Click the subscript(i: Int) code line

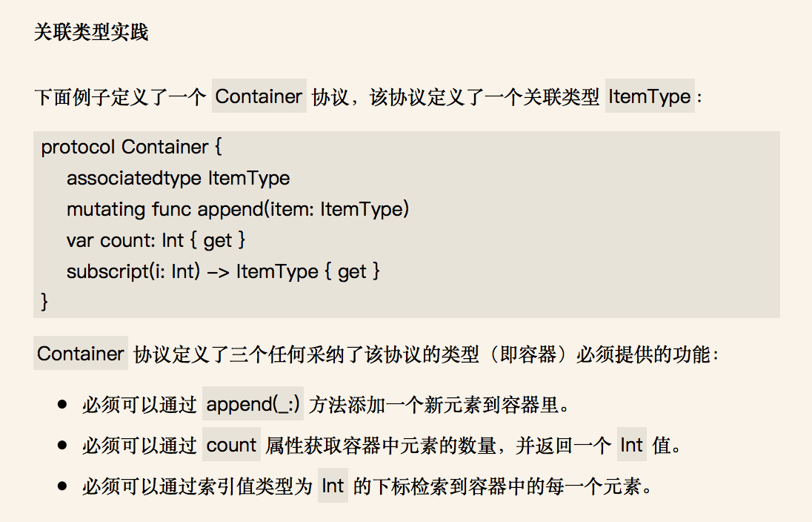tap(223, 271)
